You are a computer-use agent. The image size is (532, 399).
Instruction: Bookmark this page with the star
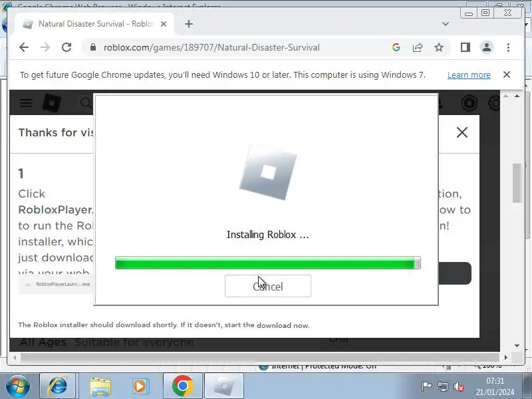[439, 47]
